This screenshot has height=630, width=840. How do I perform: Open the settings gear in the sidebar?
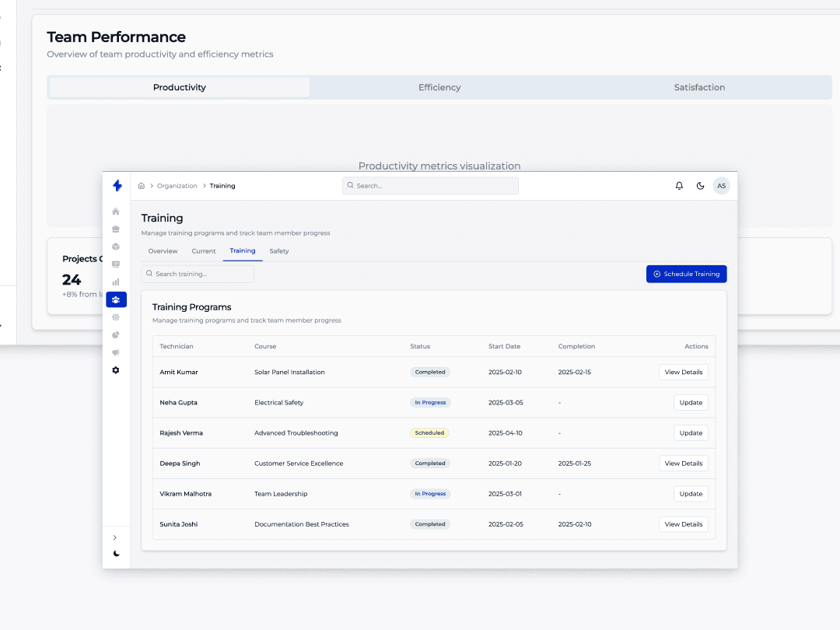coord(116,370)
